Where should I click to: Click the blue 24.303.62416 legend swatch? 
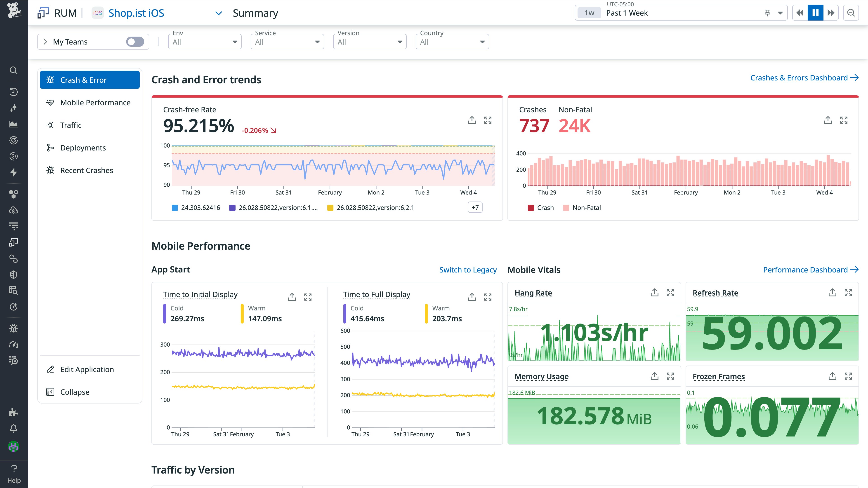tap(175, 208)
